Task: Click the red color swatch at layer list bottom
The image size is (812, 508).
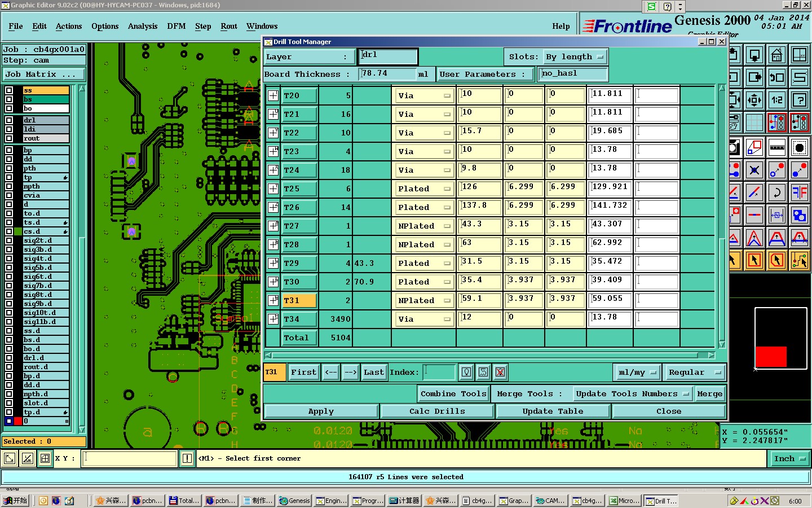Action: (18, 421)
